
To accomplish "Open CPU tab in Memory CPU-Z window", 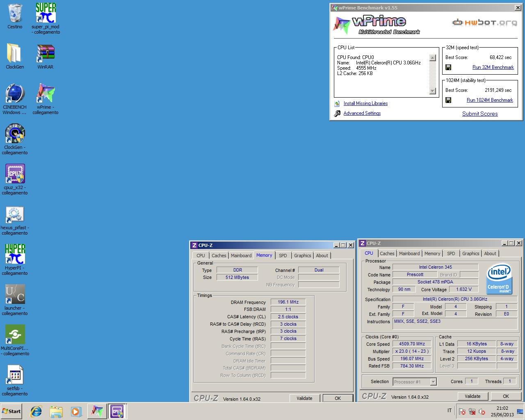I will point(201,256).
